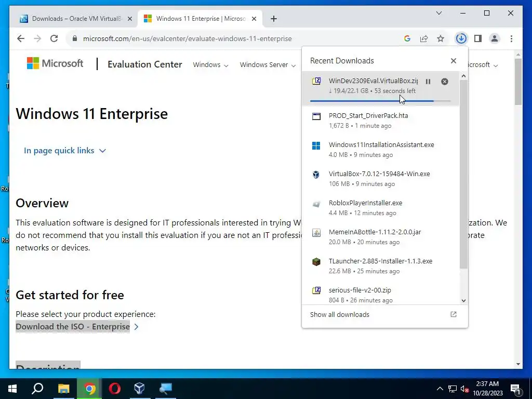Screen dimensions: 532x399
Task: Open File Explorer from taskbar
Action: tap(63, 389)
